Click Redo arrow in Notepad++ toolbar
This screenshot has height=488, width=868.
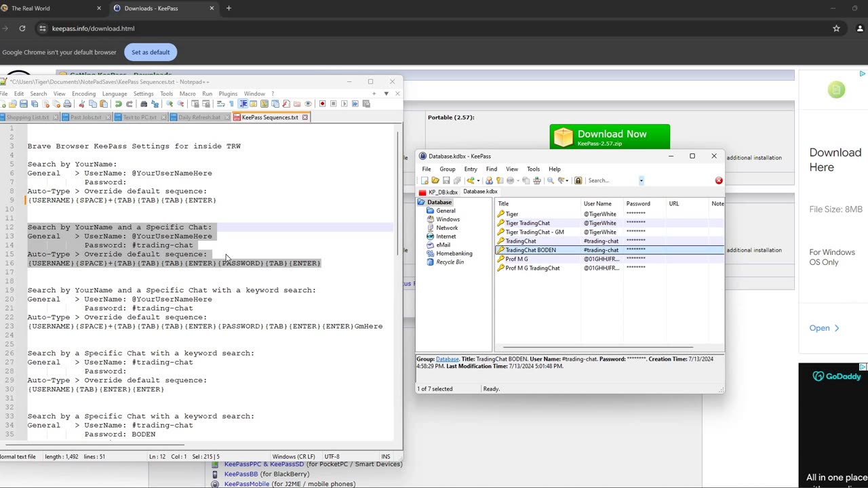[129, 104]
